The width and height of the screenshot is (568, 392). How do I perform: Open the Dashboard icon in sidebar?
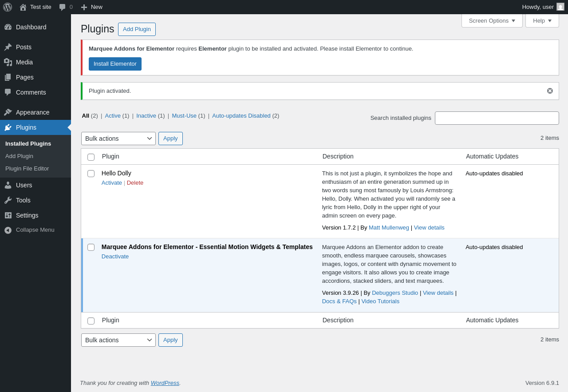pos(8,27)
